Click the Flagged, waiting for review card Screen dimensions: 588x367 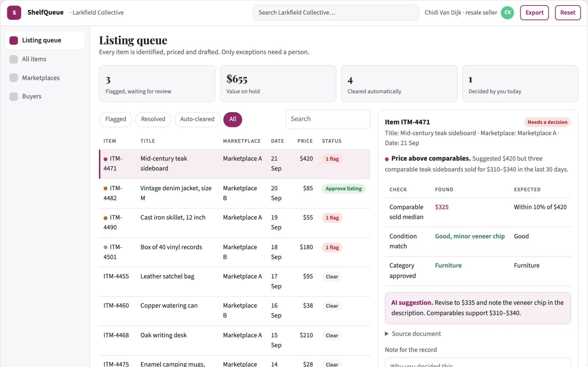pyautogui.click(x=157, y=84)
